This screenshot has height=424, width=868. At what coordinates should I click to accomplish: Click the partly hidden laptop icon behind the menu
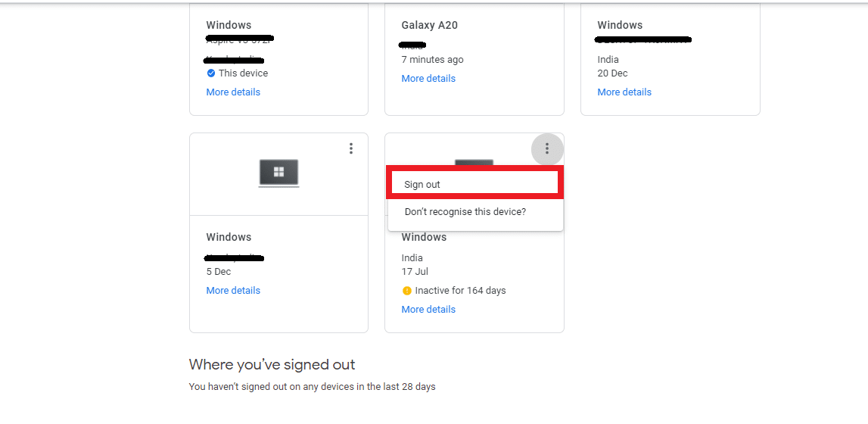[x=474, y=162]
